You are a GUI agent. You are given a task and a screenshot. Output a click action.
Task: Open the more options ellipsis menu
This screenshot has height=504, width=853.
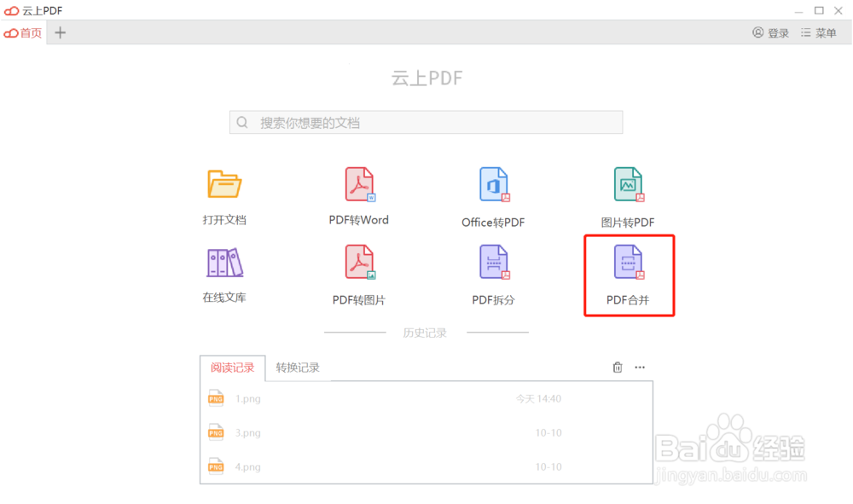click(640, 368)
